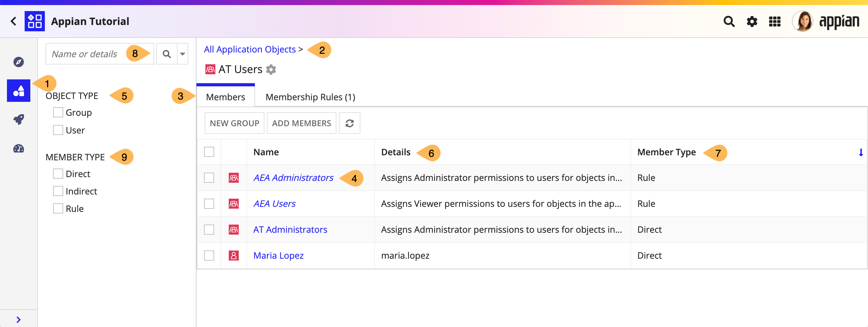This screenshot has height=327, width=868.
Task: Click the Appian Tutorial application icon
Action: pos(35,21)
